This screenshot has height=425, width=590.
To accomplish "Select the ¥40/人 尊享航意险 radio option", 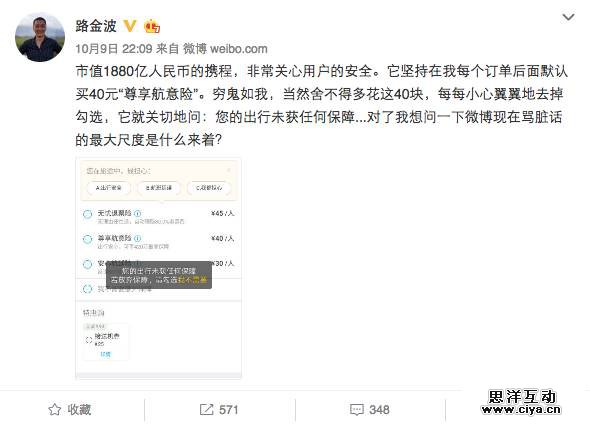I will click(87, 239).
